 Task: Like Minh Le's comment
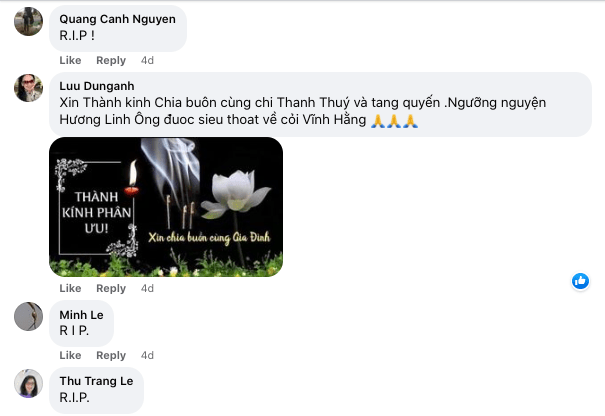click(x=70, y=355)
